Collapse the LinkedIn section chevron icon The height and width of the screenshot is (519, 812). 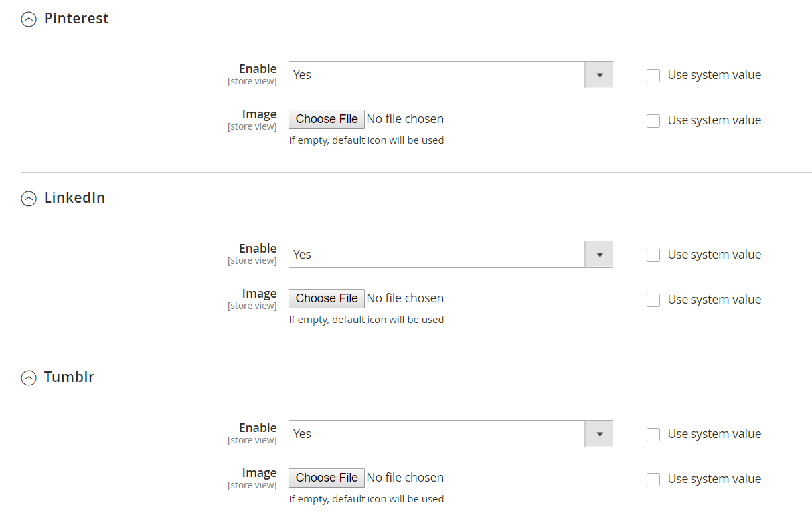[29, 199]
